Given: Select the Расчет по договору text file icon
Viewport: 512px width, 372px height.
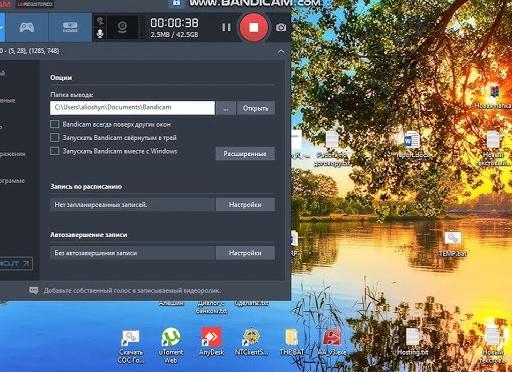Looking at the screenshot, I should (332, 148).
